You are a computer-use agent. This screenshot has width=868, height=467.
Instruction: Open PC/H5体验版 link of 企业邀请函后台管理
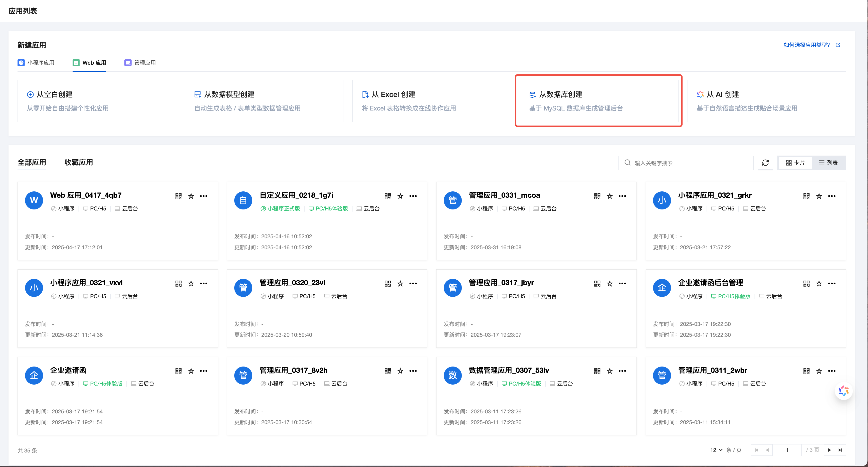click(731, 296)
